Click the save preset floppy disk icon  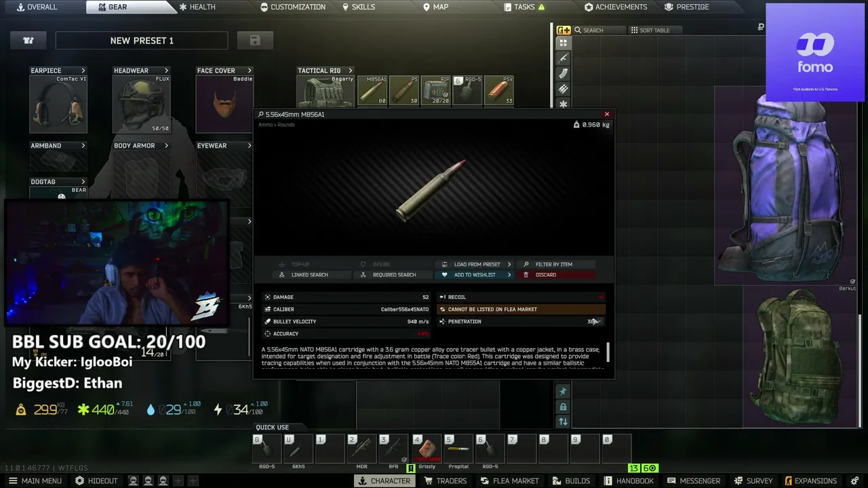[x=255, y=41]
